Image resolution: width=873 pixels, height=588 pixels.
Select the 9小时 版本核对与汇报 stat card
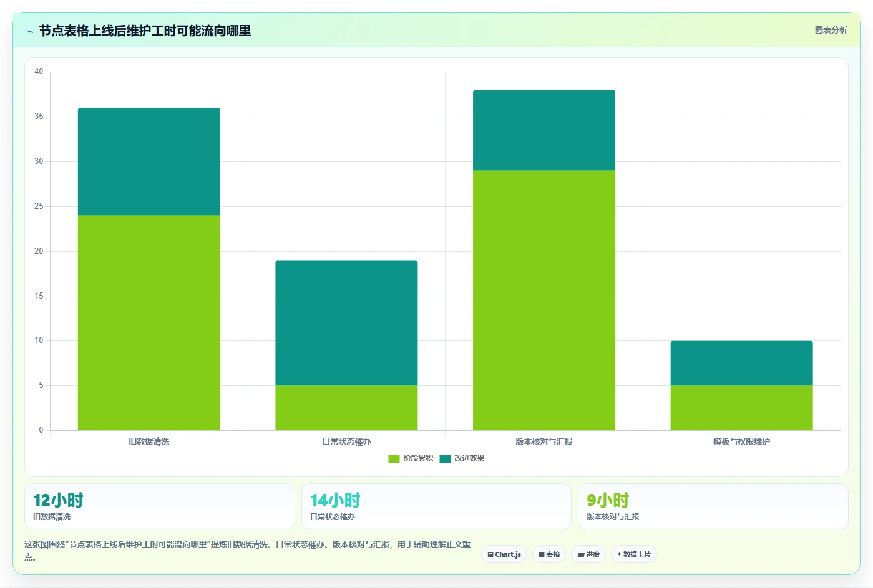click(713, 506)
